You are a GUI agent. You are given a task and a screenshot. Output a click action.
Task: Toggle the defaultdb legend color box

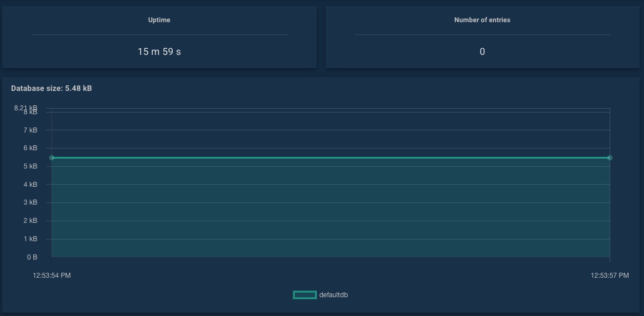305,295
